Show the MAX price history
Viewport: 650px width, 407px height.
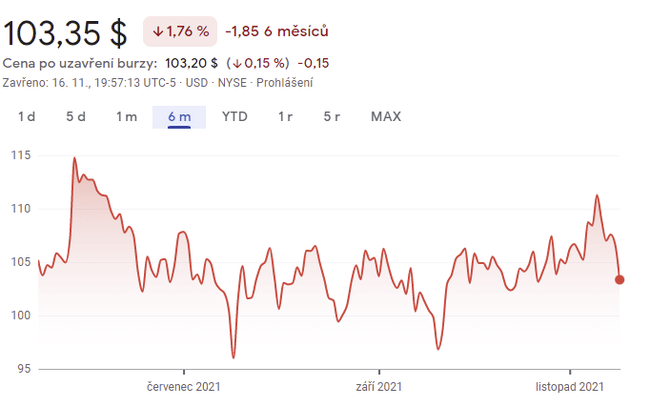[386, 117]
